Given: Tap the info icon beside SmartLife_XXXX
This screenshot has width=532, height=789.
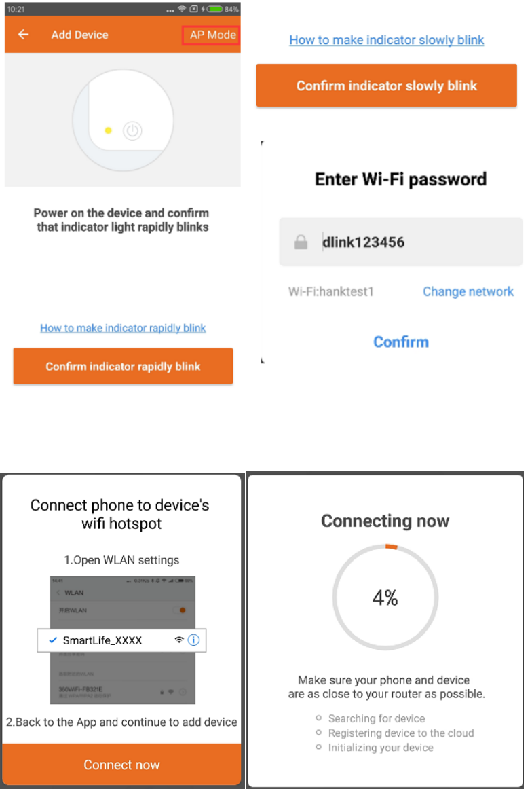Looking at the screenshot, I should tap(194, 640).
